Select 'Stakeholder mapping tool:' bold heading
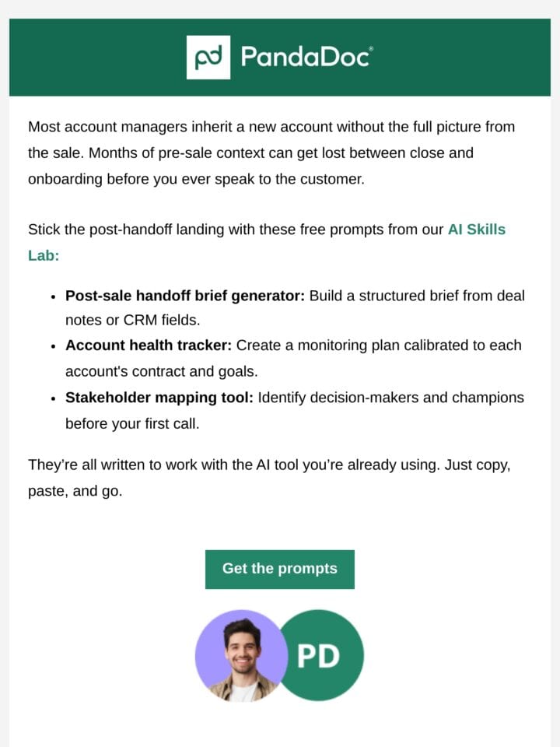 (x=159, y=398)
